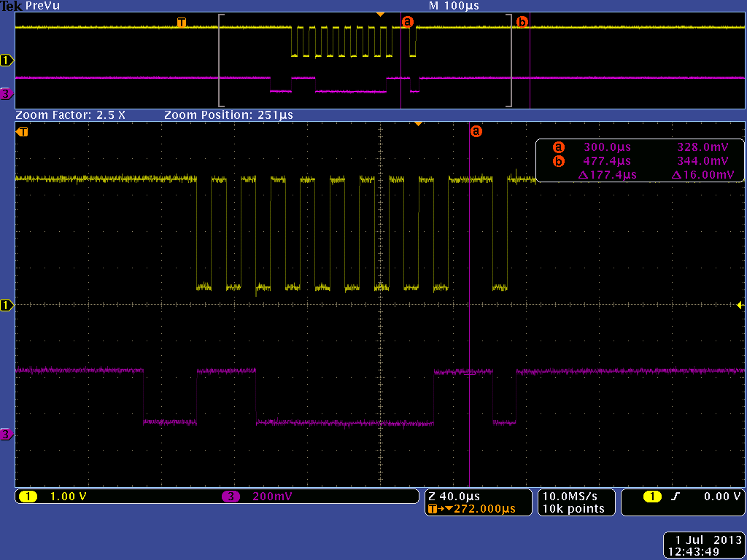Viewport: 747px width, 560px height.
Task: Click the 300.0µs cursor a time value
Action: coord(607,147)
